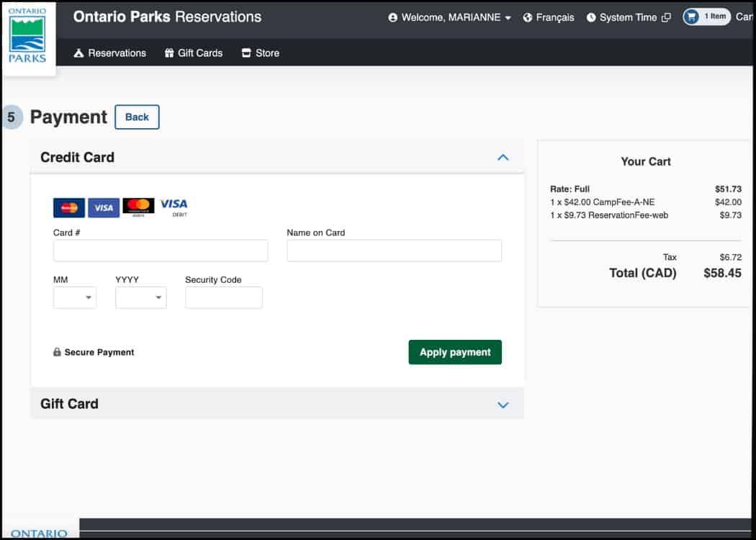This screenshot has height=540, width=756.
Task: Click the System Time clock icon
Action: click(x=591, y=18)
